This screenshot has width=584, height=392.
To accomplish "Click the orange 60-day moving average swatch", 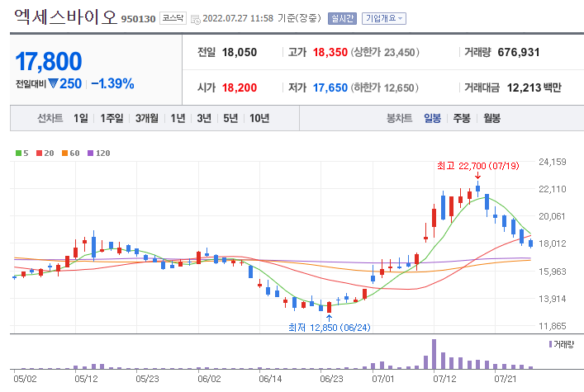I will 64,153.
